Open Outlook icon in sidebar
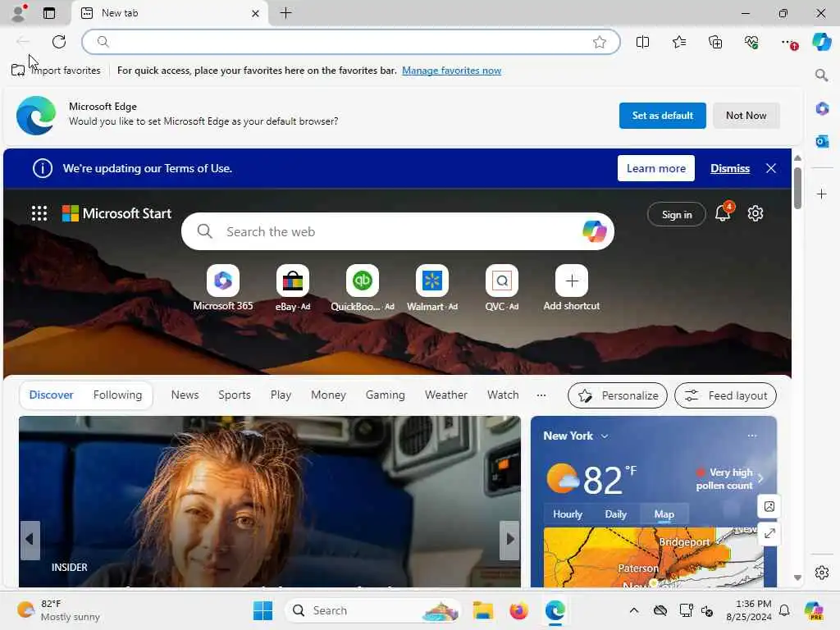 tap(822, 141)
